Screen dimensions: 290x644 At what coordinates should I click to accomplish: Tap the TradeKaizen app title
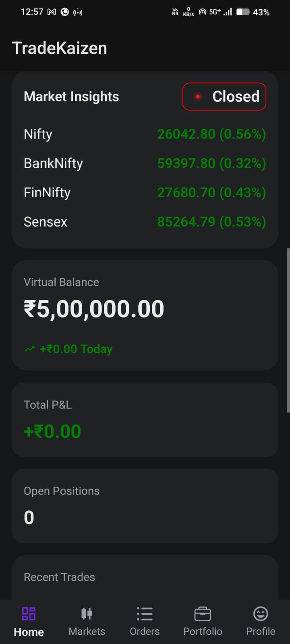coord(60,48)
